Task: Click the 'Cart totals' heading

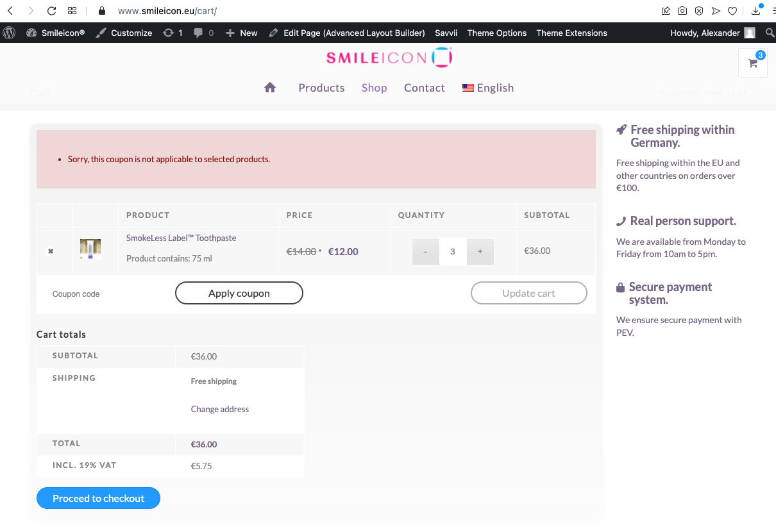Action: pyautogui.click(x=61, y=334)
